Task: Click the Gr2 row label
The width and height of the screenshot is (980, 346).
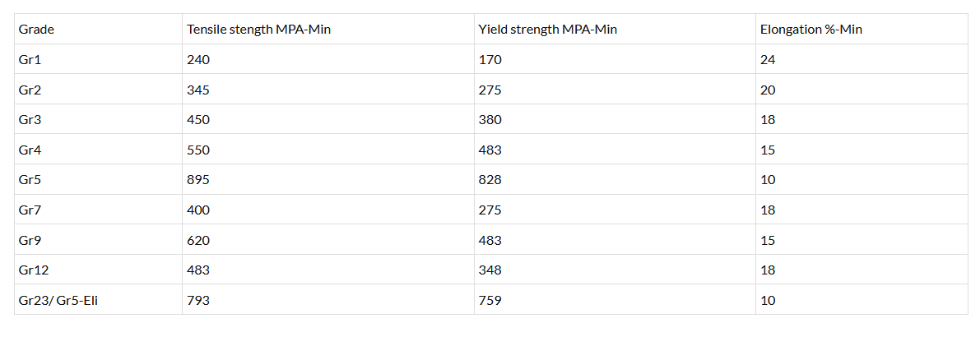Action: click(30, 90)
